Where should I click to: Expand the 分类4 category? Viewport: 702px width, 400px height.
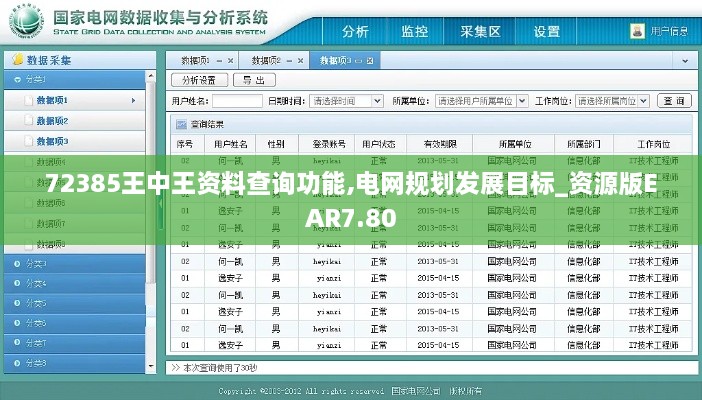pos(17,283)
